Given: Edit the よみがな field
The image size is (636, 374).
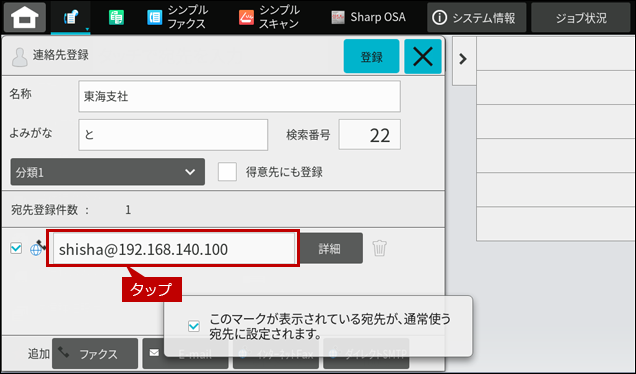Looking at the screenshot, I should point(173,135).
